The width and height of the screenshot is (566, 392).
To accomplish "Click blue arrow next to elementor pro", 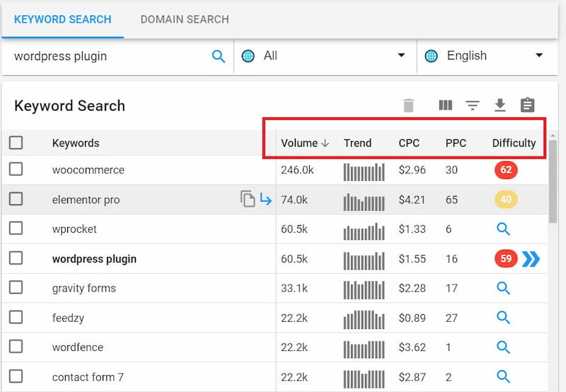I will coord(266,200).
